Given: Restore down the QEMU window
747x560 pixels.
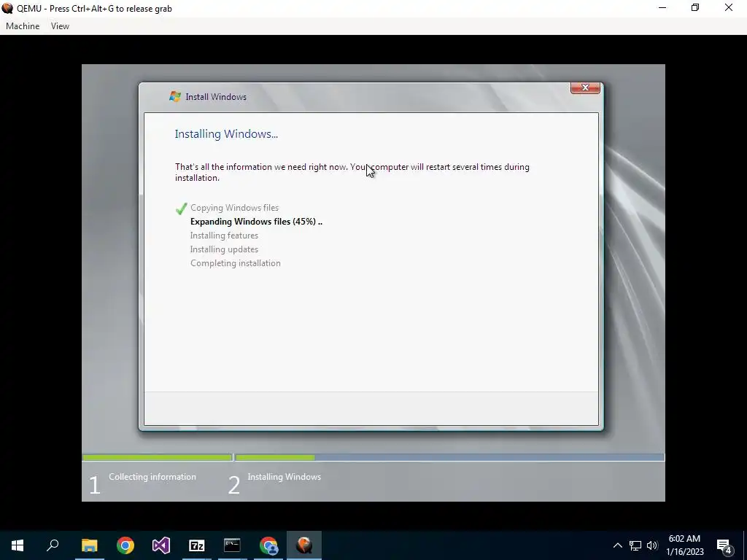Looking at the screenshot, I should 695,8.
